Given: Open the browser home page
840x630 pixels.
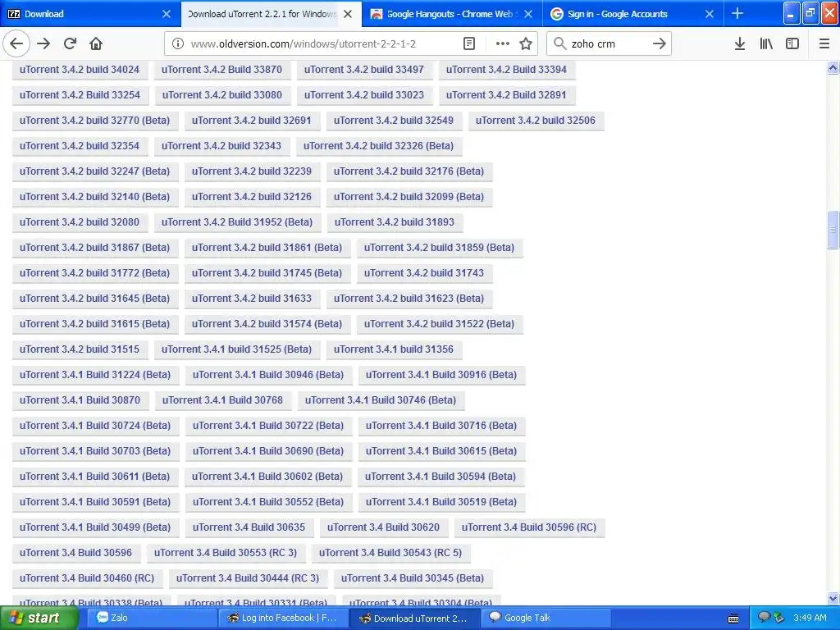Looking at the screenshot, I should 96,43.
